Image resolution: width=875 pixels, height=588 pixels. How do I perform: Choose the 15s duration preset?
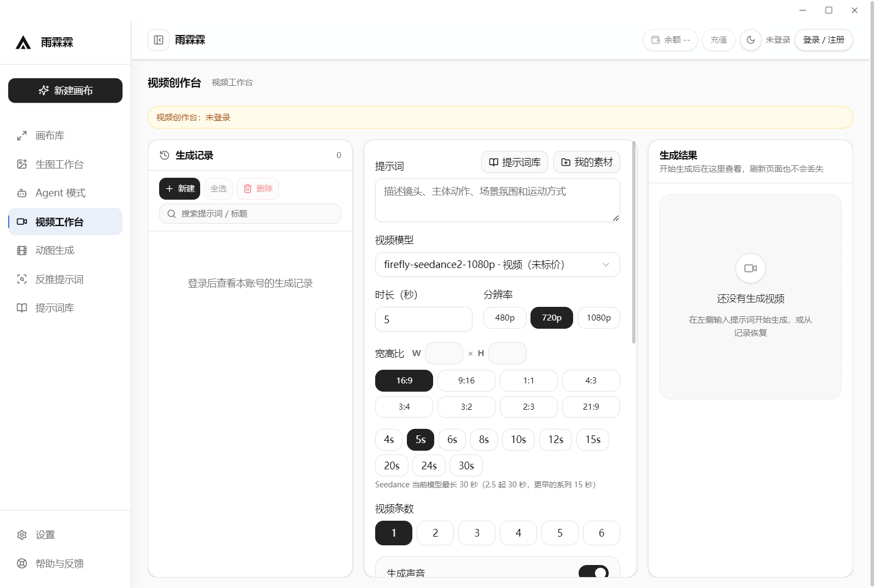coord(593,440)
